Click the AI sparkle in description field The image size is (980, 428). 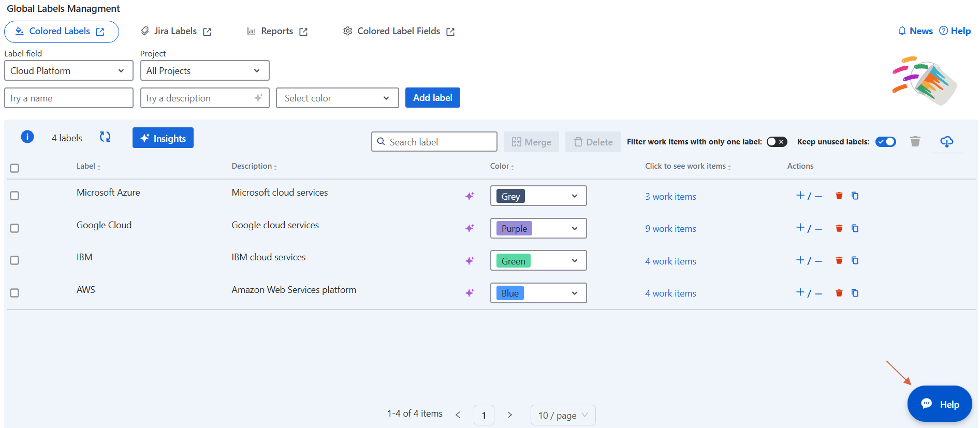coord(258,98)
